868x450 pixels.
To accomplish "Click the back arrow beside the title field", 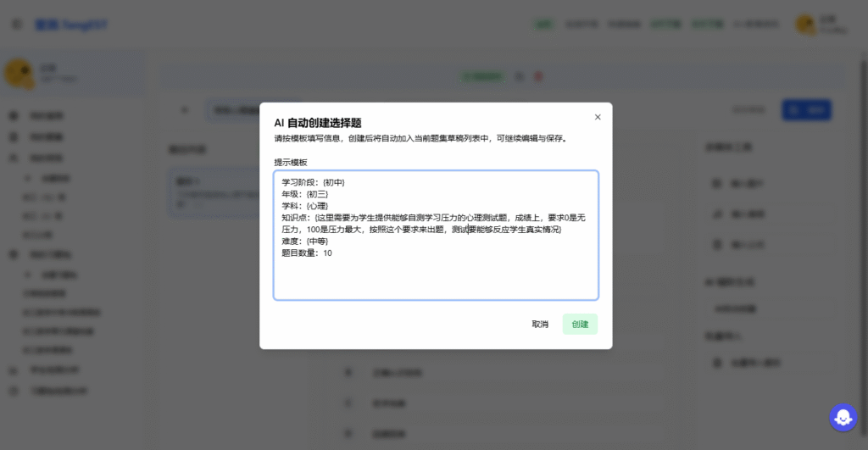I will pyautogui.click(x=185, y=110).
